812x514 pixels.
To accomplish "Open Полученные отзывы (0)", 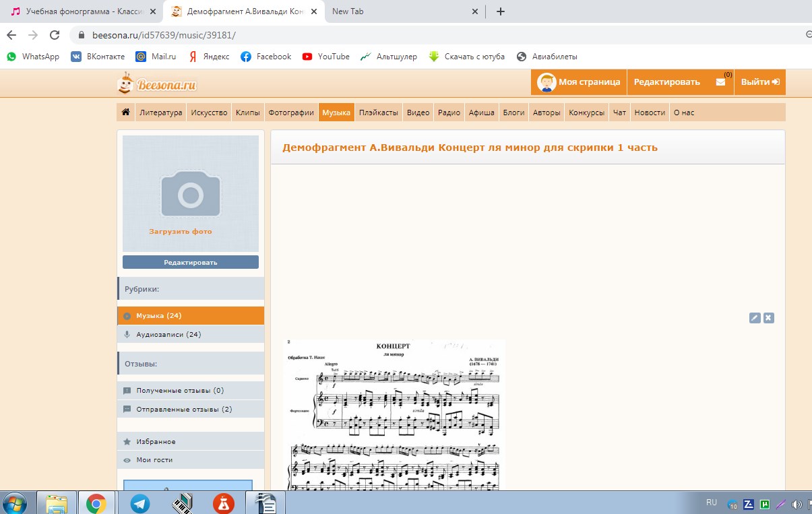I will click(x=191, y=391).
